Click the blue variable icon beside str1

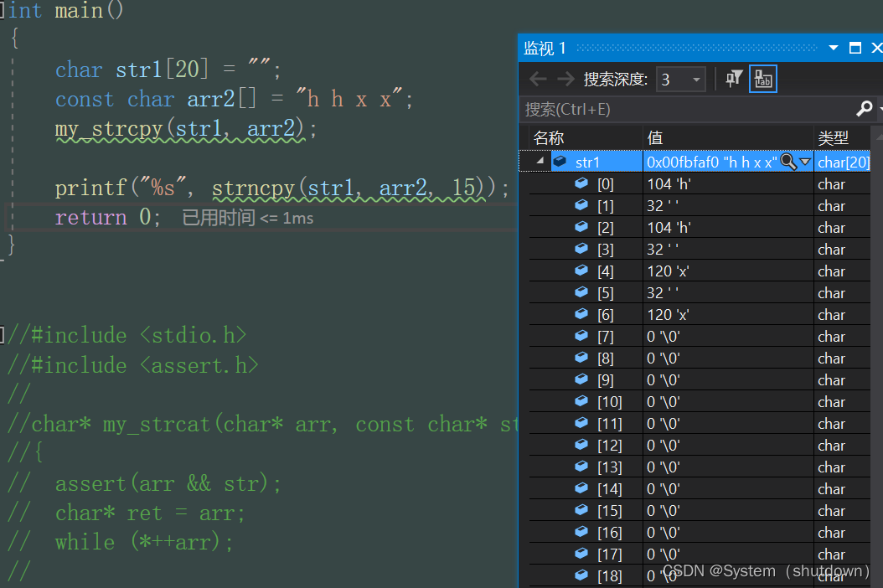(560, 162)
